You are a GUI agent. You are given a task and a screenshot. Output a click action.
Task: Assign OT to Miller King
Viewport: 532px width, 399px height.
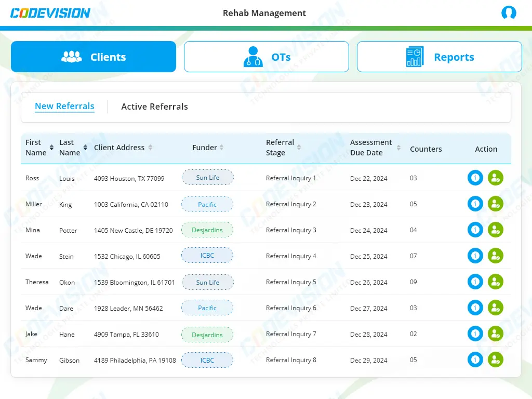click(x=495, y=204)
